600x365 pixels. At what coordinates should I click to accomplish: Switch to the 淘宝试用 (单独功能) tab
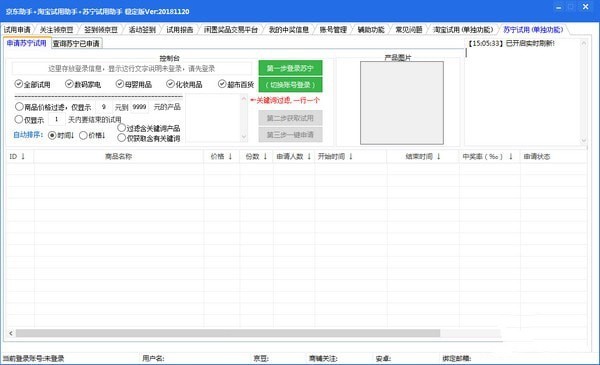[463, 29]
